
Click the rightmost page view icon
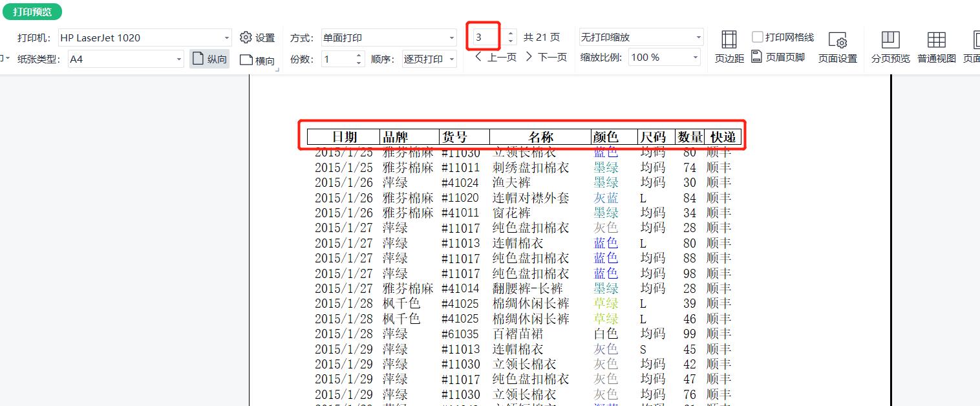975,44
